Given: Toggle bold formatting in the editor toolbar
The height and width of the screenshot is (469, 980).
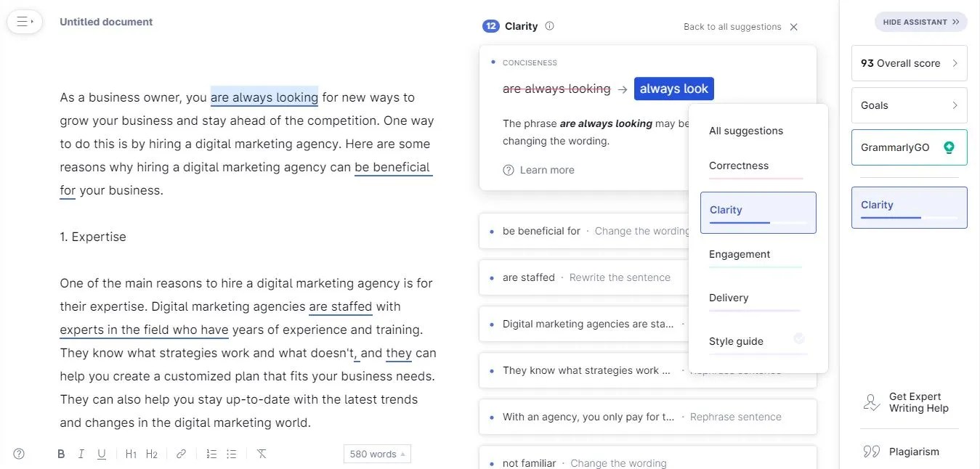Looking at the screenshot, I should pyautogui.click(x=61, y=453).
